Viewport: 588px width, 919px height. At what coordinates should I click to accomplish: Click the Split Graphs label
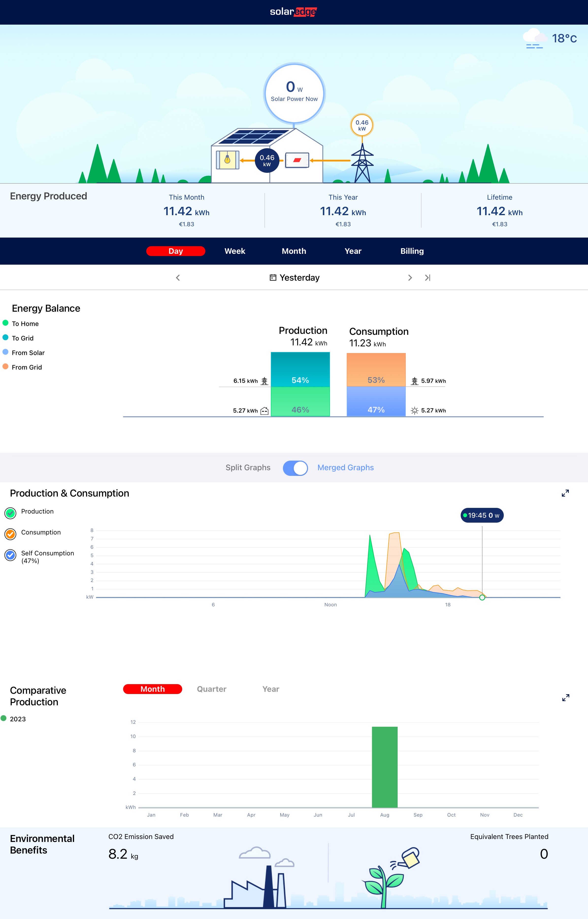click(x=248, y=468)
